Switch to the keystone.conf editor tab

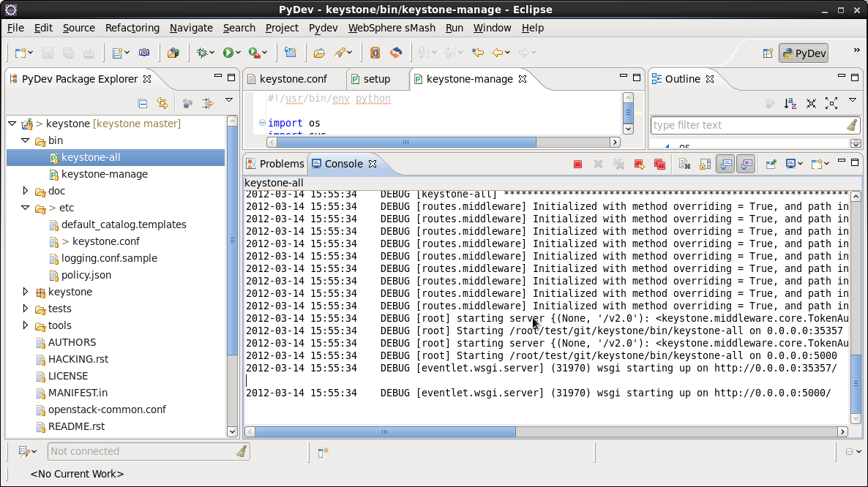click(x=293, y=79)
